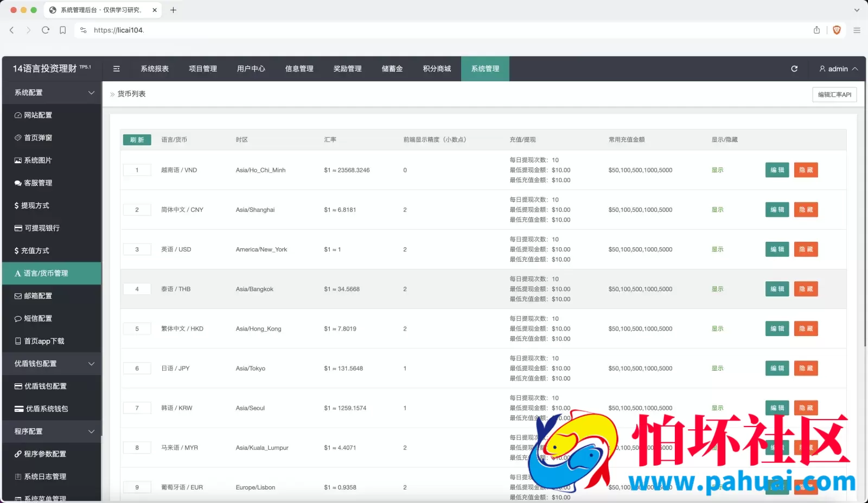
Task: Select 语言/货币管理 in the sidebar
Action: coord(52,273)
